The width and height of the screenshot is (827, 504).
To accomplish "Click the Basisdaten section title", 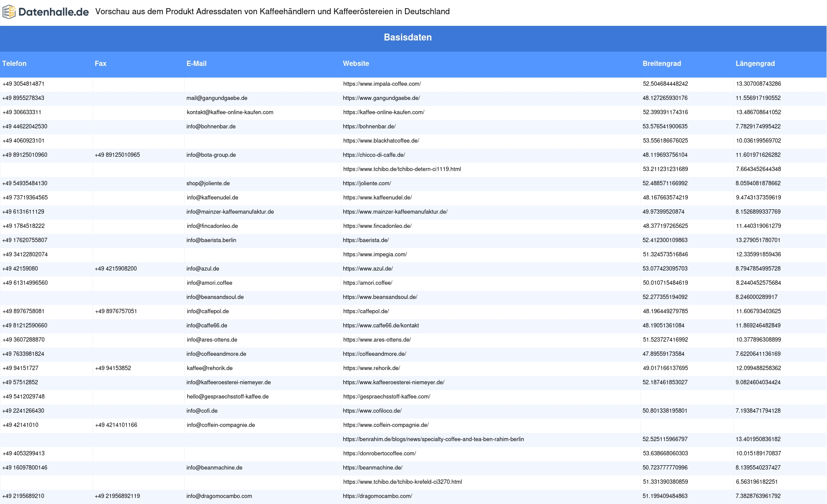I will coord(408,37).
